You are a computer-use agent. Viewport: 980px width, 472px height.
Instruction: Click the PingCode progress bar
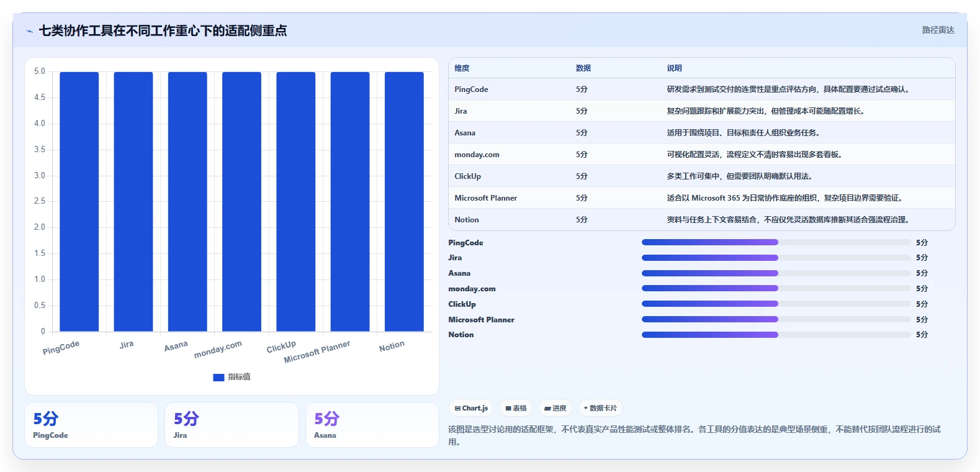click(776, 242)
